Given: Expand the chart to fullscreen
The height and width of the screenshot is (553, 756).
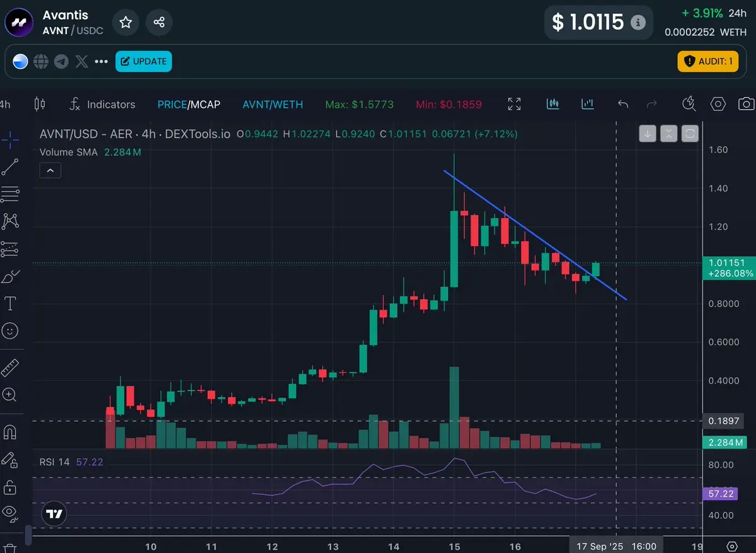Looking at the screenshot, I should [514, 104].
